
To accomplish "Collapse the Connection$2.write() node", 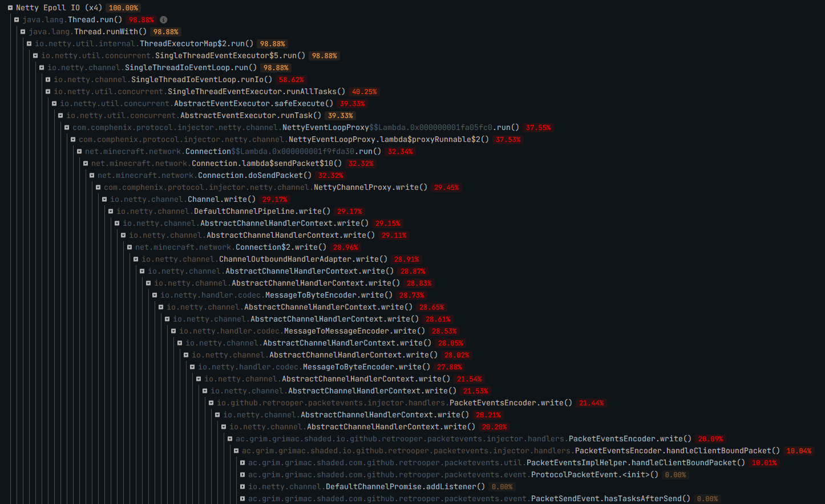I will pos(130,247).
